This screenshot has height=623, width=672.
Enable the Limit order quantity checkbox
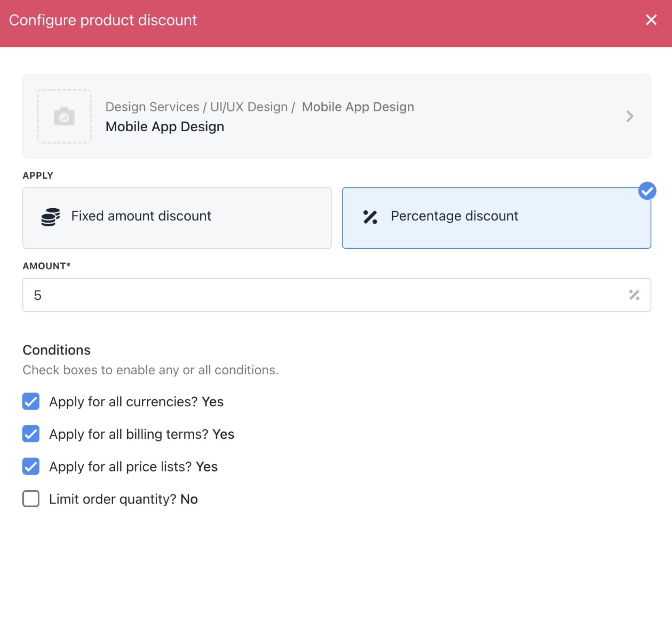(x=31, y=499)
